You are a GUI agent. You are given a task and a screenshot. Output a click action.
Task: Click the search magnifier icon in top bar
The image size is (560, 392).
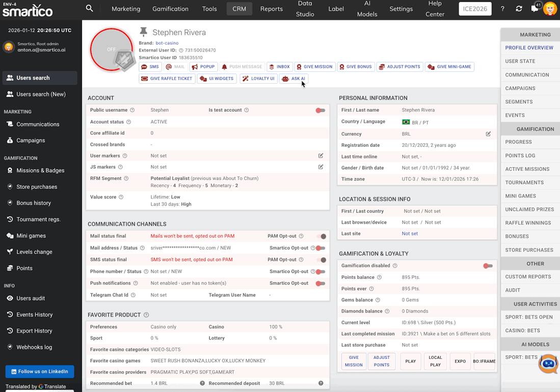coord(90,8)
